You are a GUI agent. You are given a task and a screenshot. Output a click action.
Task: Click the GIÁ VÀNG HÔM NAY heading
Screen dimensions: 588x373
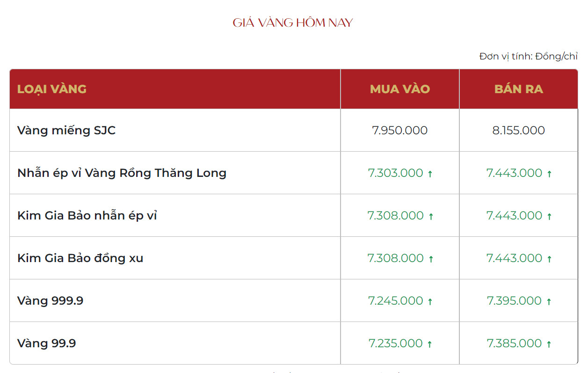tap(293, 22)
